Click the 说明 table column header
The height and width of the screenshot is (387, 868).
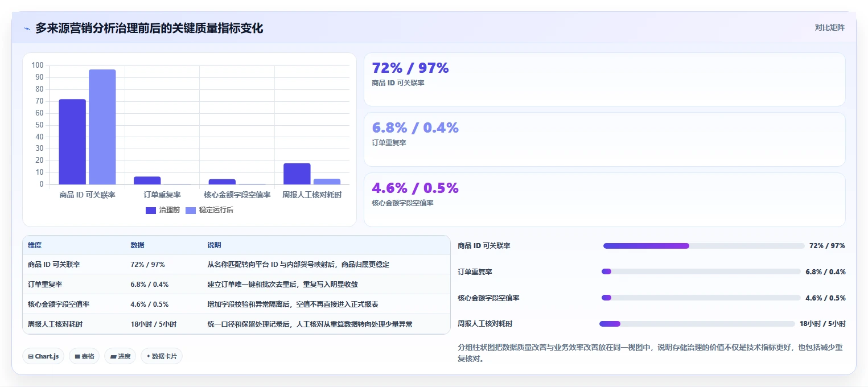coord(214,245)
